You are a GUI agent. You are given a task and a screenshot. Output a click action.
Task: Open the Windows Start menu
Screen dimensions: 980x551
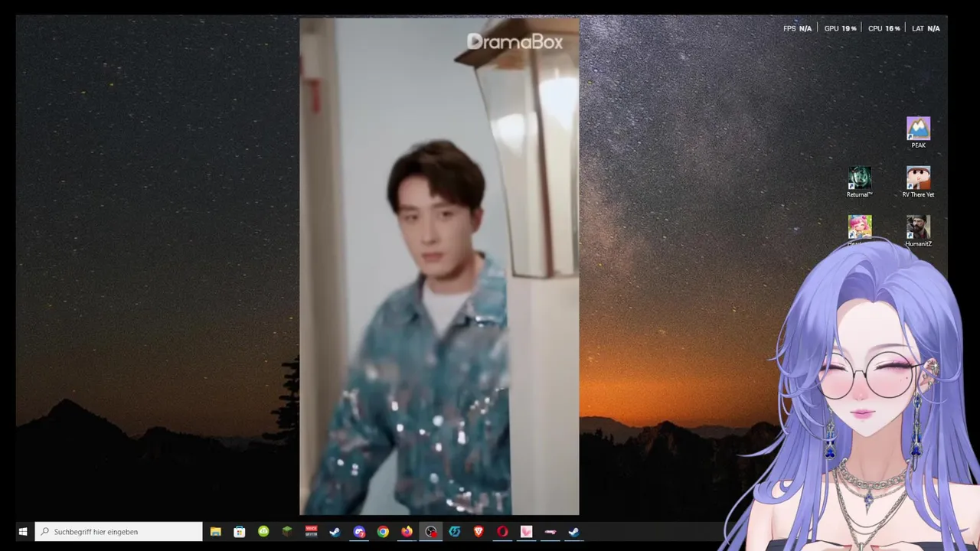[x=23, y=532]
